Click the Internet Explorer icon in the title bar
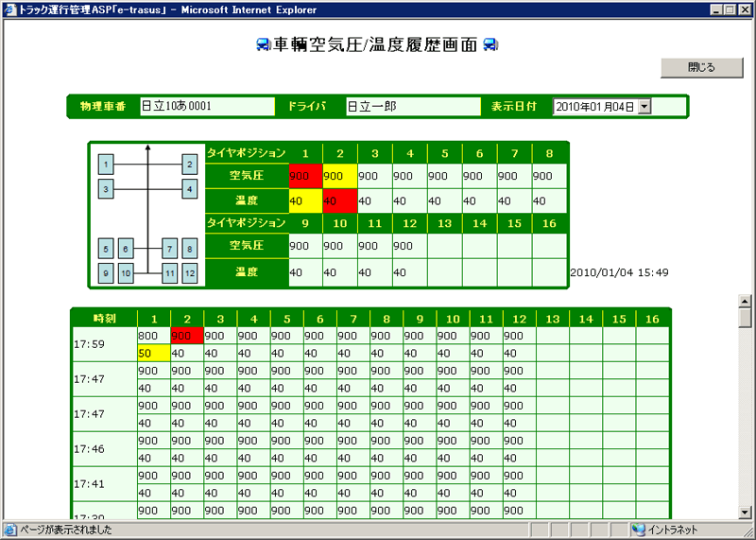 [x=10, y=9]
